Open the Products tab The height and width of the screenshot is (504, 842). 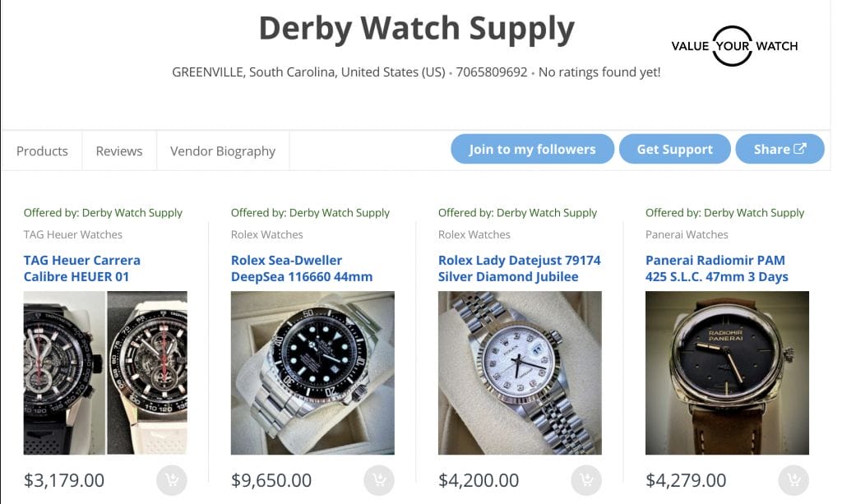coord(42,150)
